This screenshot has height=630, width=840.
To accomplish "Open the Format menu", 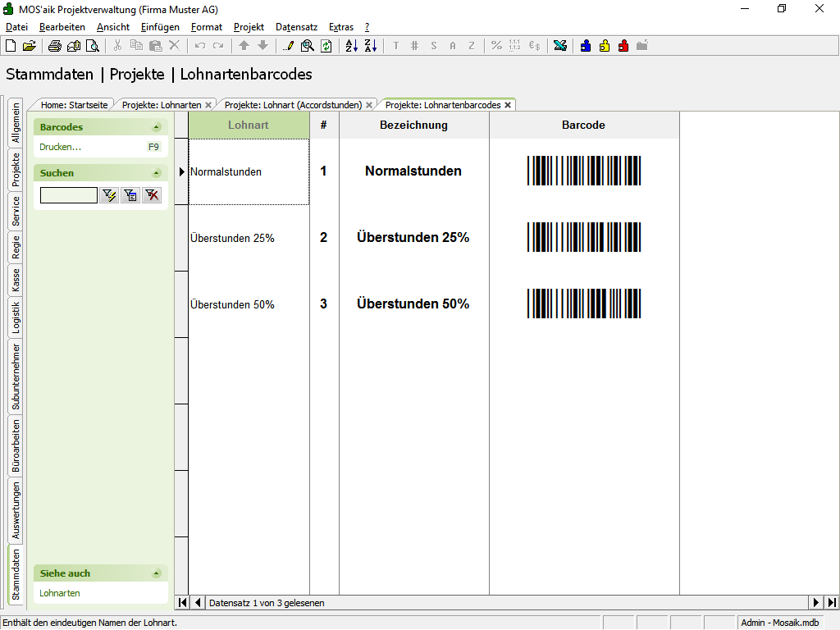I will tap(206, 27).
